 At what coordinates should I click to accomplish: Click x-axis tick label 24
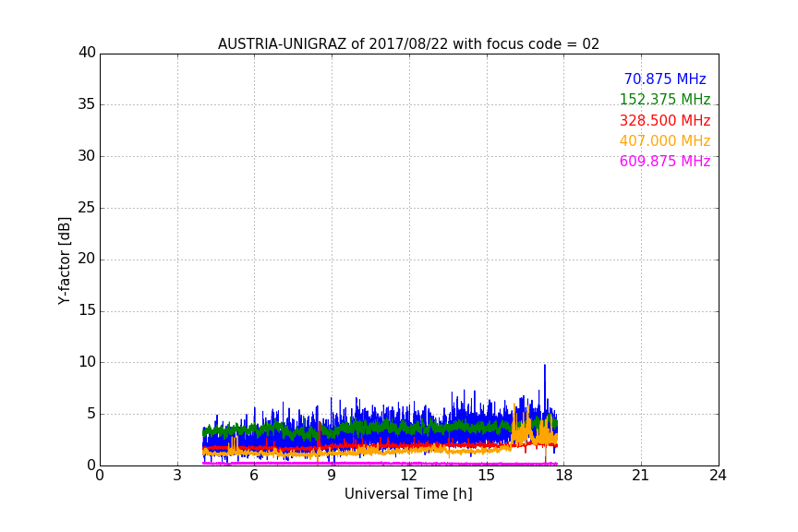pos(718,476)
